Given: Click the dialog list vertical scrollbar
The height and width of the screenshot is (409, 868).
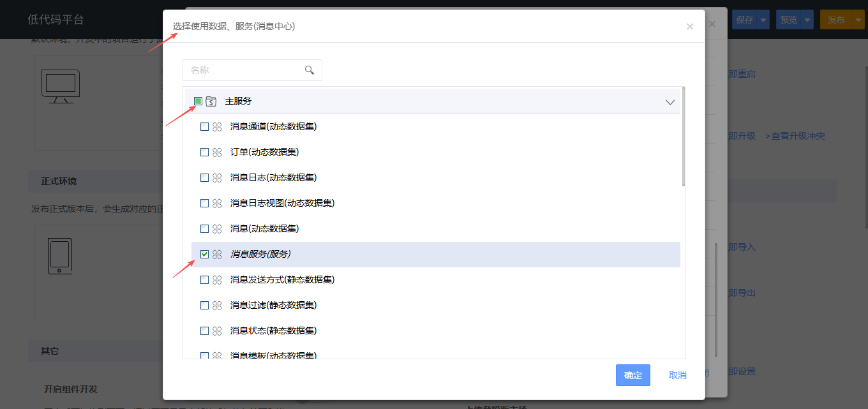Looking at the screenshot, I should [x=684, y=137].
